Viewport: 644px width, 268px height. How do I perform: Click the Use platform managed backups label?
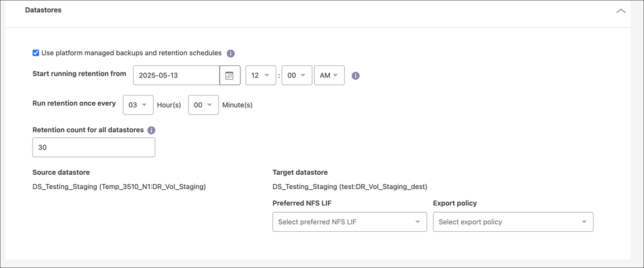click(131, 53)
